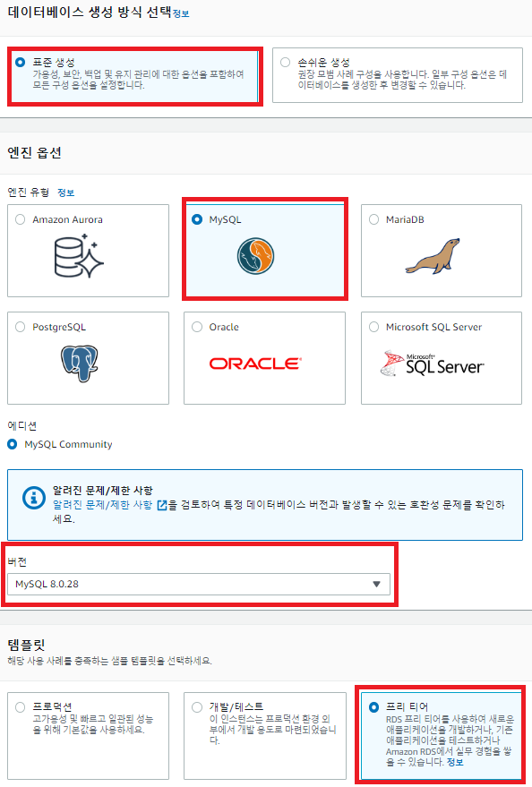Select the MySQL Community edition radio
The width and height of the screenshot is (532, 787).
12,444
